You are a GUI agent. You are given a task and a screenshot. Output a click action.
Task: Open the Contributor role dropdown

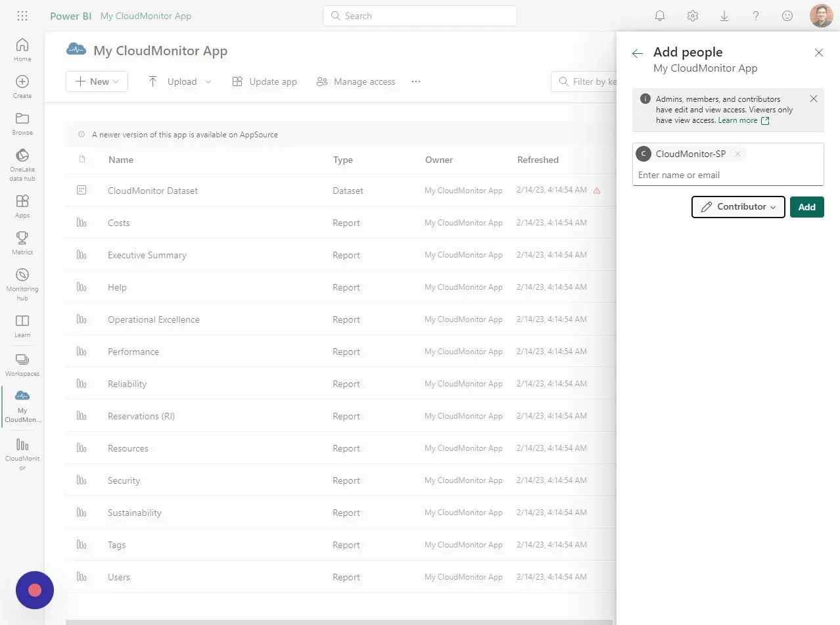[x=738, y=206]
